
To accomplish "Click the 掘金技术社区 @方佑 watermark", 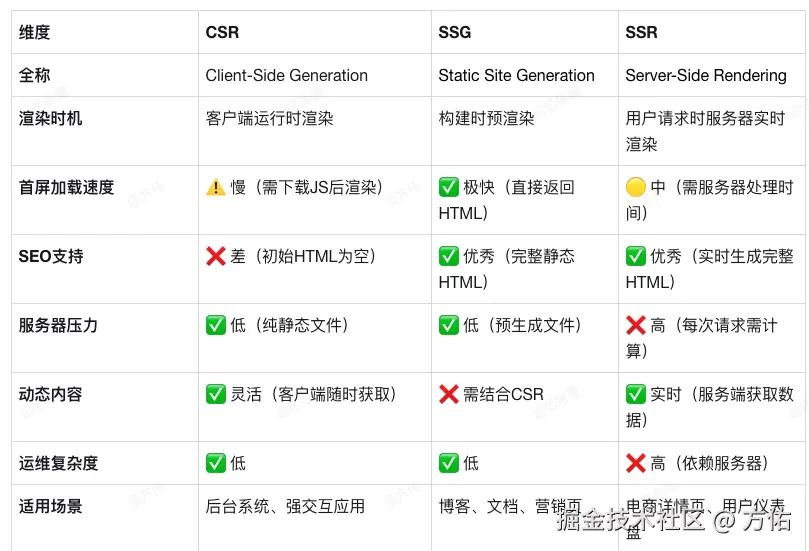I will (674, 520).
